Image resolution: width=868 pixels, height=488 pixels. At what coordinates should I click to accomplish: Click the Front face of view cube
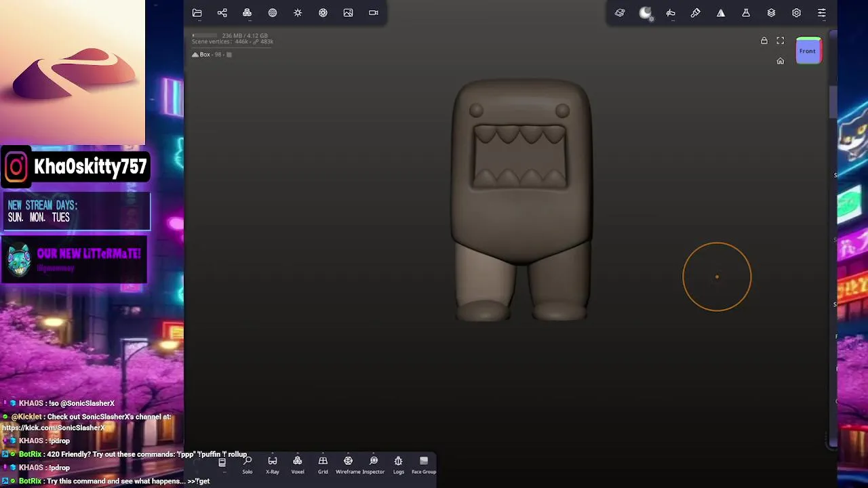coord(808,51)
